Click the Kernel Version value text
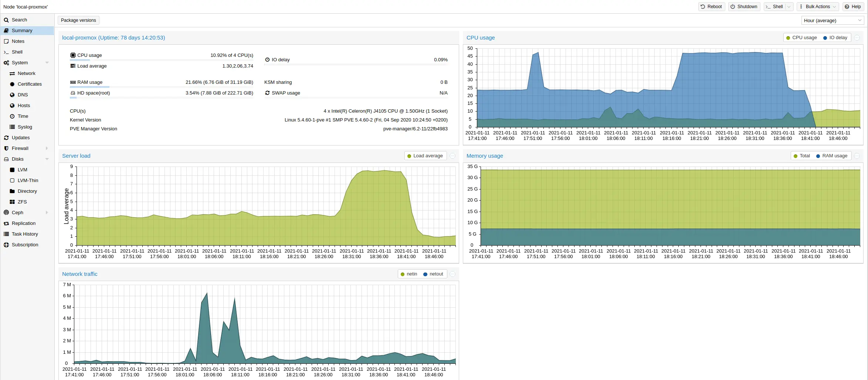 click(366, 120)
